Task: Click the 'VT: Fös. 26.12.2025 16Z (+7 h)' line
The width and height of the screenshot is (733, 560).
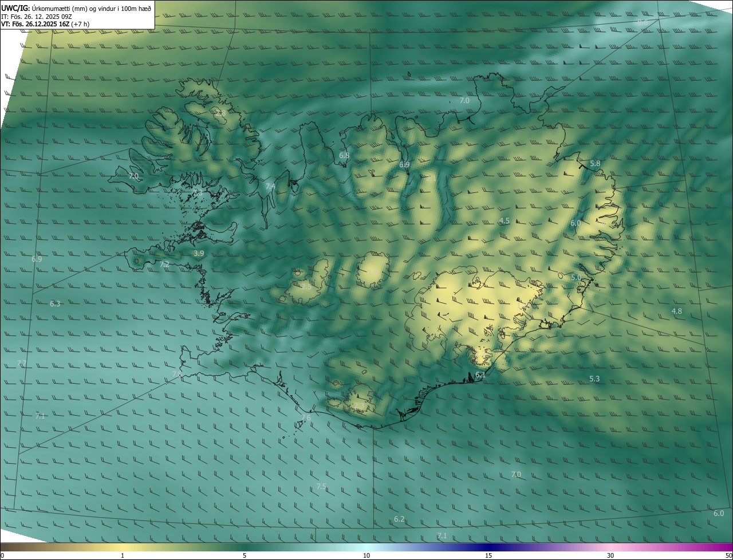Action: (45, 24)
